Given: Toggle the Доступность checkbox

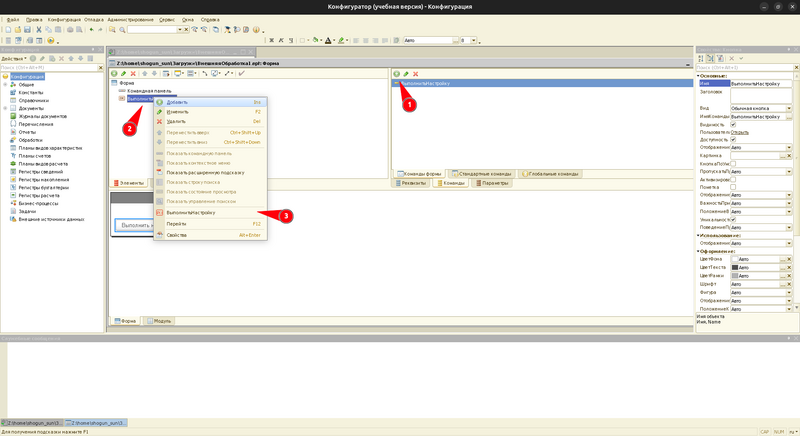Looking at the screenshot, I should 733,139.
